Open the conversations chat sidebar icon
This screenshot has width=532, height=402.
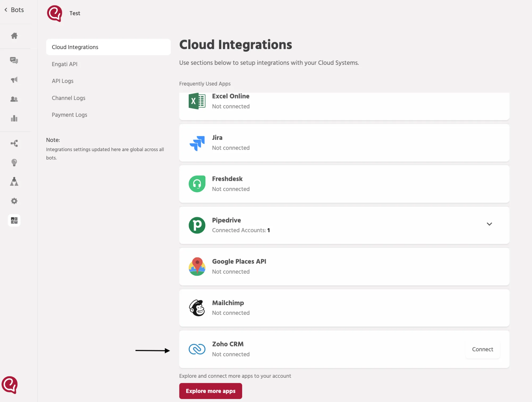pyautogui.click(x=14, y=60)
